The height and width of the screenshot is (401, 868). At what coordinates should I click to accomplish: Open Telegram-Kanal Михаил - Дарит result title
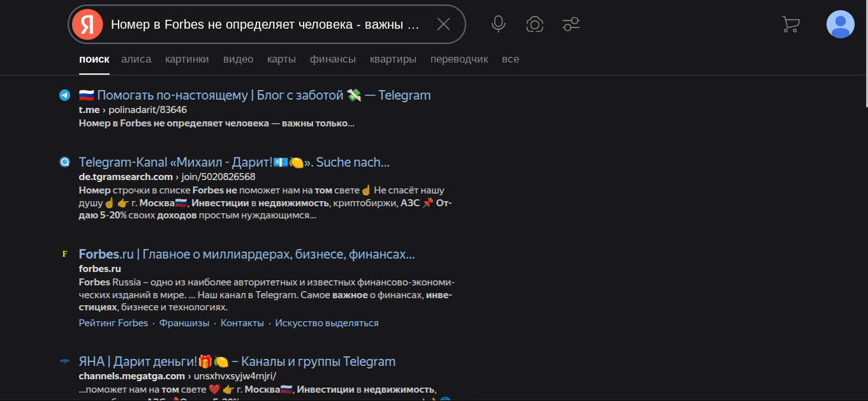coord(234,162)
